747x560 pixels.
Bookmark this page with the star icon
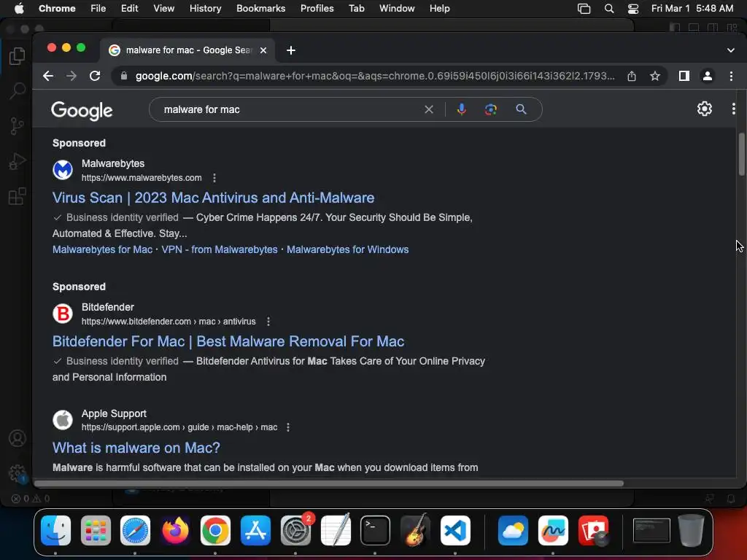[654, 76]
